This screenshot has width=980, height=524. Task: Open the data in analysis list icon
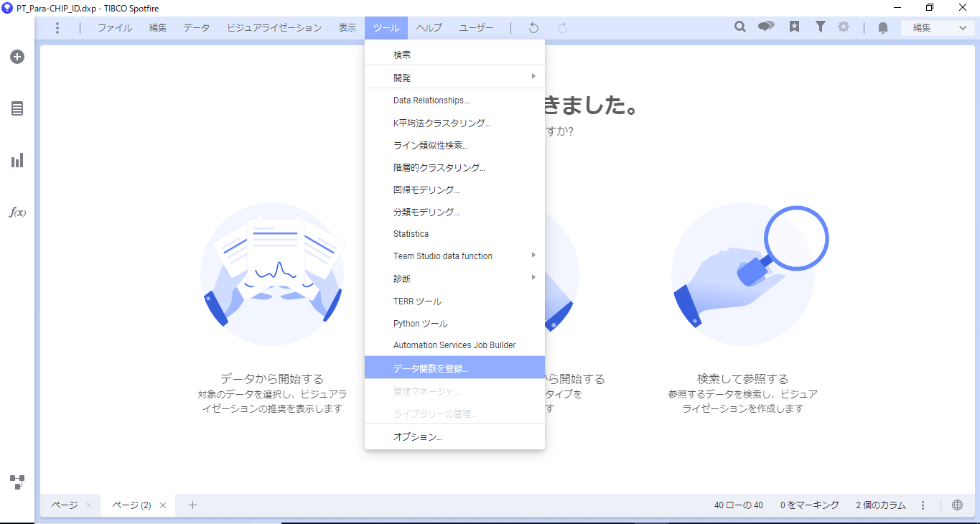point(17,108)
